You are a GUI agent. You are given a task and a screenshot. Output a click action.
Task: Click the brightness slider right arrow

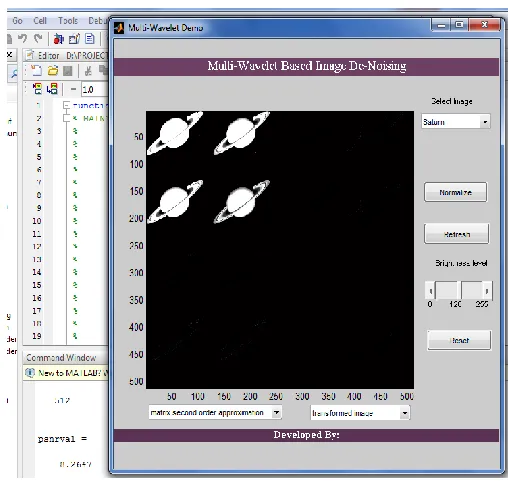[487, 290]
